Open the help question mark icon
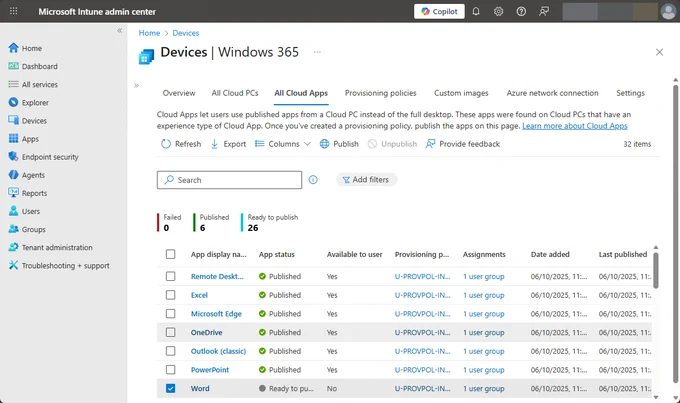 [x=521, y=11]
